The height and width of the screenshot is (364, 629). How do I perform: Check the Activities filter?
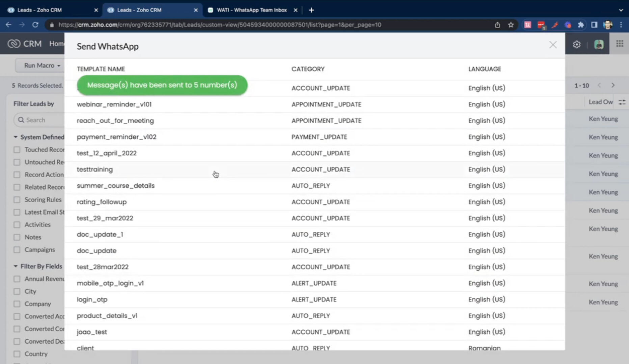click(17, 224)
